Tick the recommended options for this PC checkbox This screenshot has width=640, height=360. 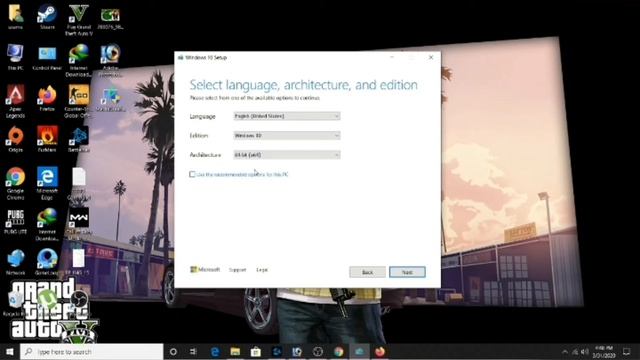point(192,174)
